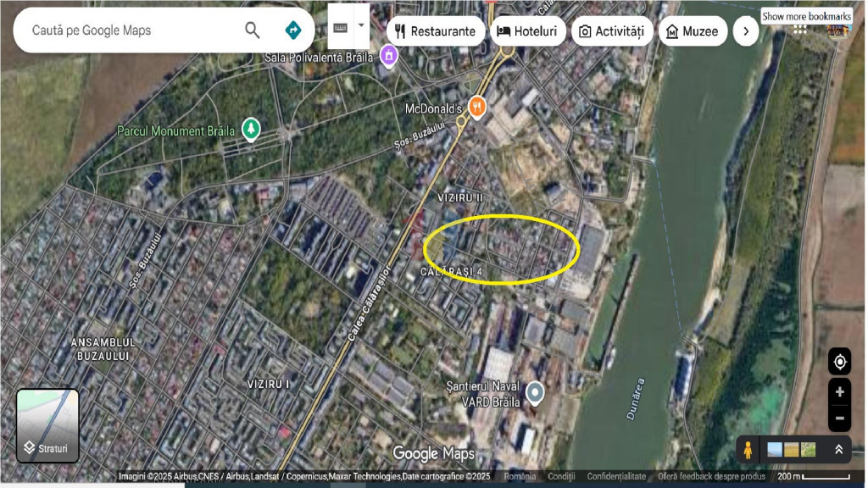Expand the imagery strip double chevron
868x488 pixels.
(x=838, y=450)
